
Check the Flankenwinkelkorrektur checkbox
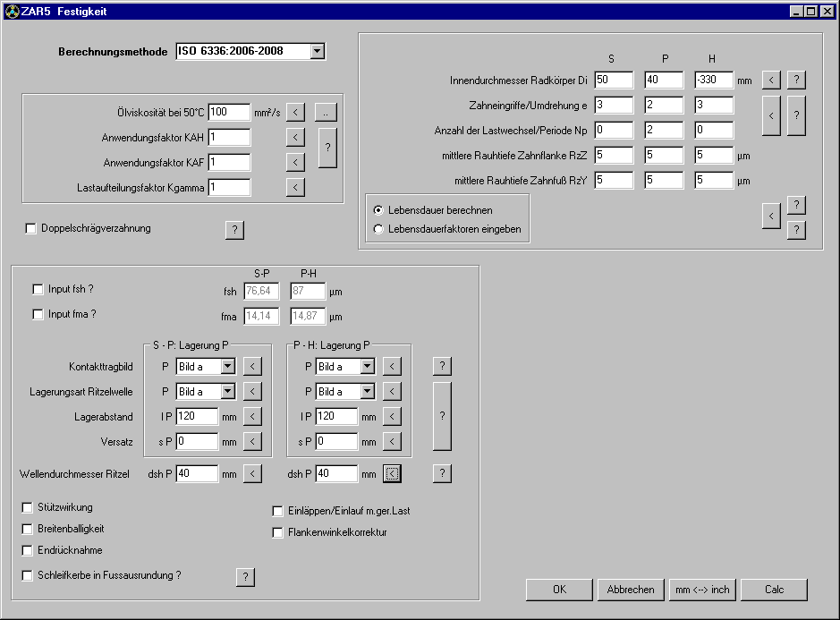278,532
